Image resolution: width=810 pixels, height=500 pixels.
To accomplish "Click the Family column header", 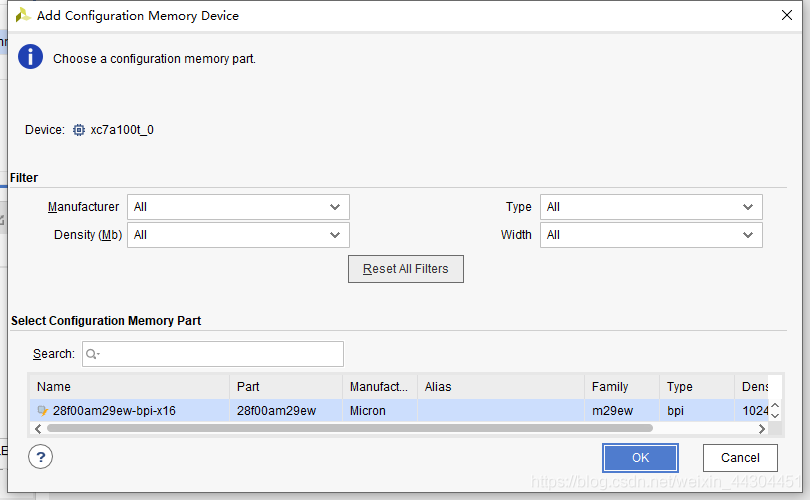I will 622,387.
